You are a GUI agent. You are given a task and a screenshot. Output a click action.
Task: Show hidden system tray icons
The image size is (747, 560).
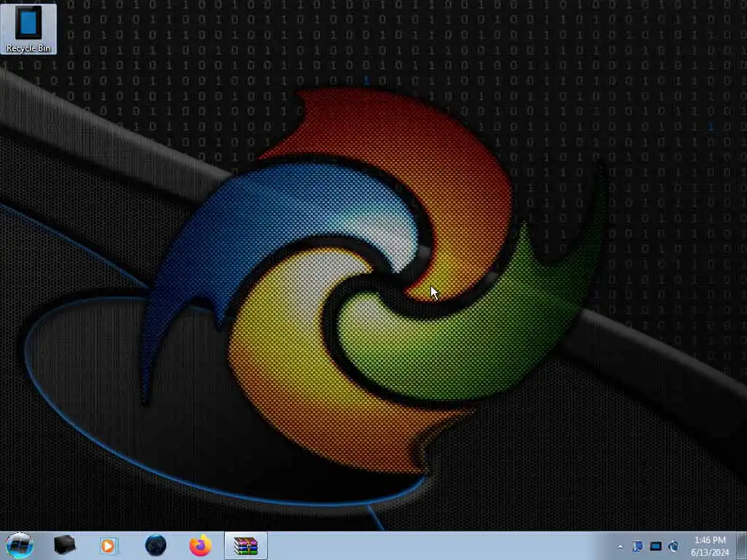coord(620,547)
